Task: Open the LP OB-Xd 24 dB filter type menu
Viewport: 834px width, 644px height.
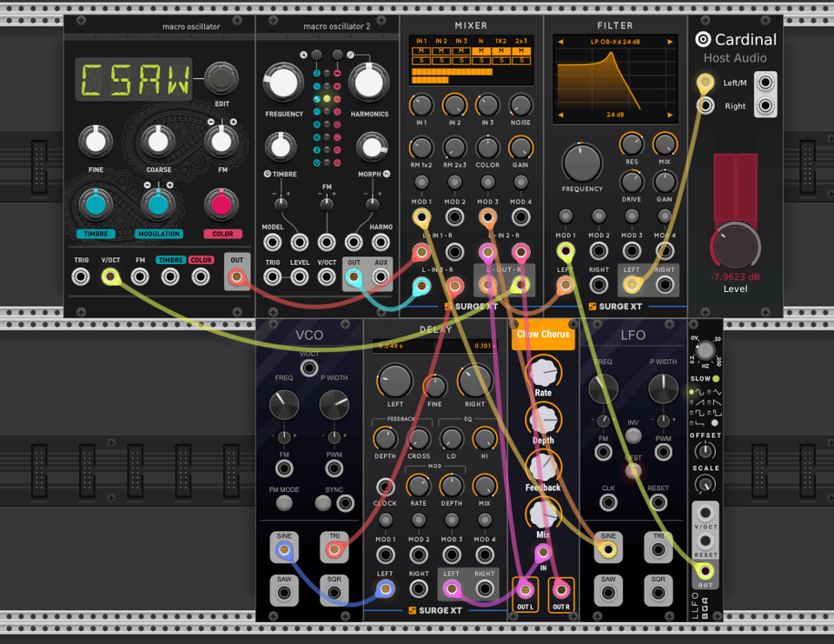Action: (615, 42)
